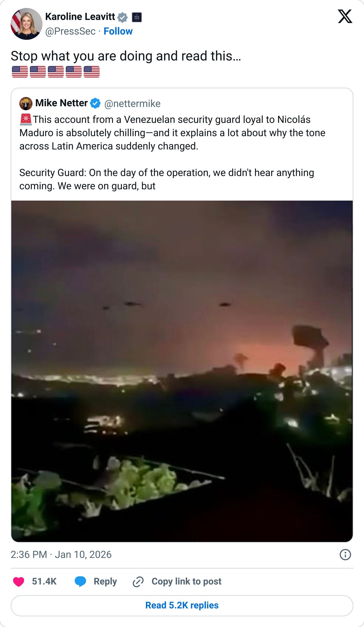364x627 pixels.
Task: Click the 2:36 PM Jan 10, 2026 timestamp
Action: (61, 555)
